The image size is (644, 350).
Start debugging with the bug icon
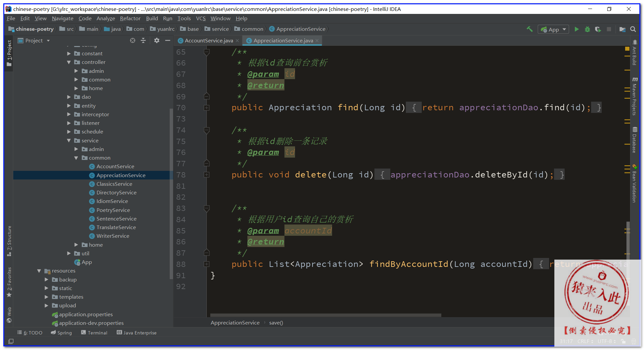tap(587, 29)
